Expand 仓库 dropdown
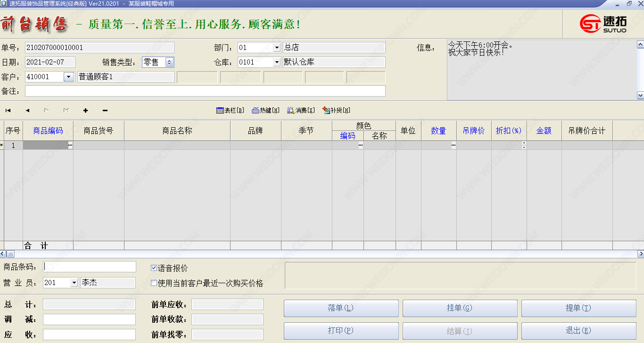 [277, 62]
